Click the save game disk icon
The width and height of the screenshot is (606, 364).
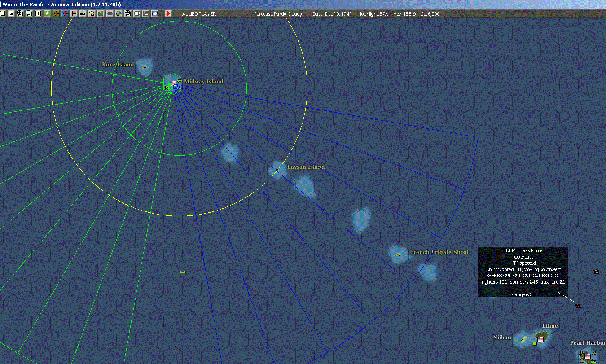coord(2,13)
